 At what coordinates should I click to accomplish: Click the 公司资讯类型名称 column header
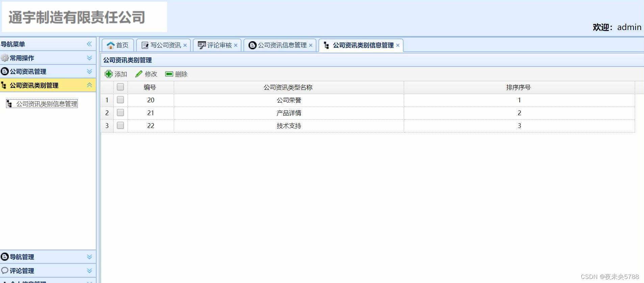[288, 87]
